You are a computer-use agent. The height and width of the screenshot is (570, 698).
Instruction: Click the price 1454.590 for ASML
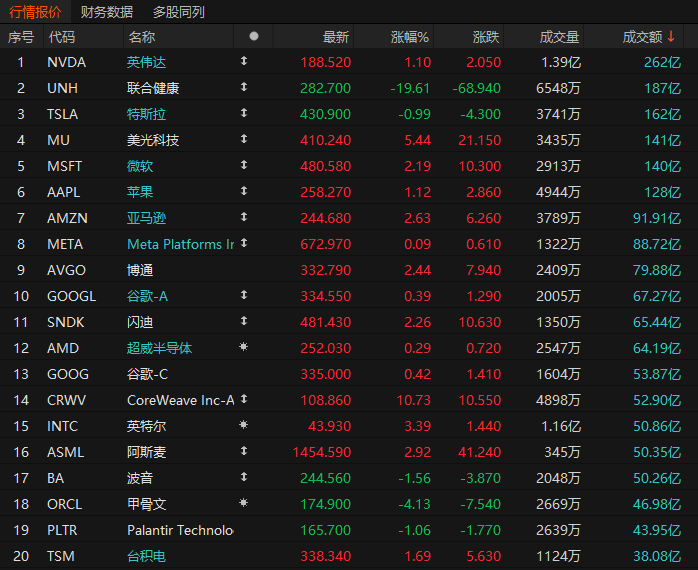(x=322, y=452)
